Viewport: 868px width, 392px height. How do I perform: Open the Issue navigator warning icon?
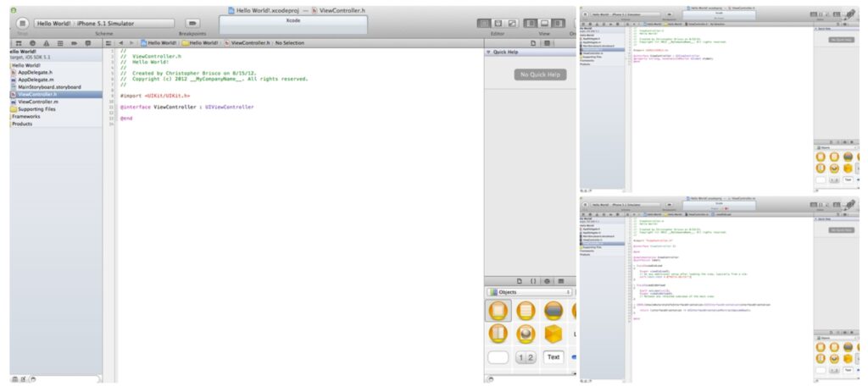pos(45,42)
